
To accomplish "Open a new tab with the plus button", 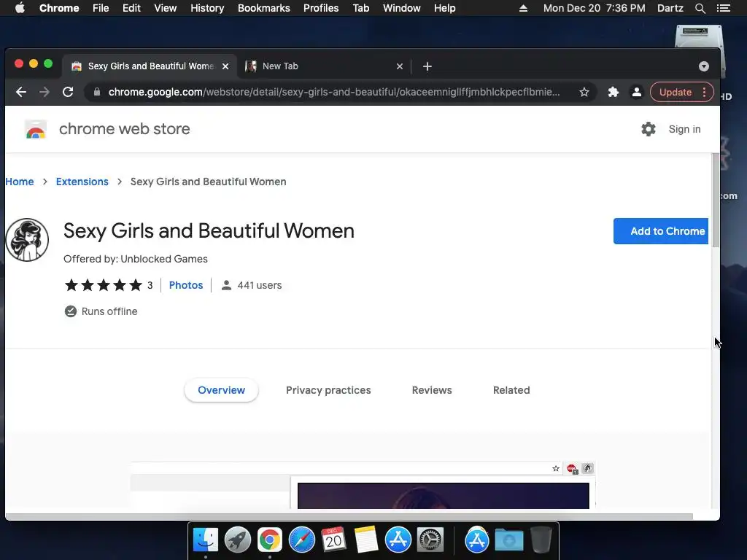I will [427, 66].
